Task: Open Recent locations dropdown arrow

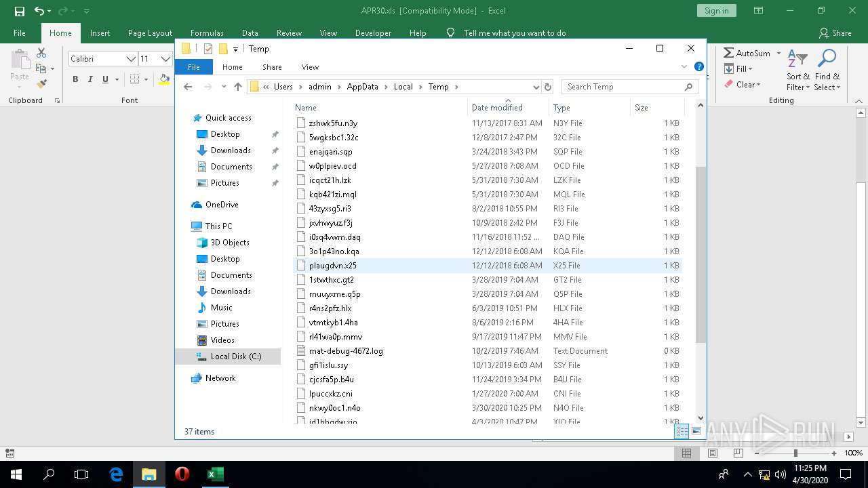Action: 223,87
